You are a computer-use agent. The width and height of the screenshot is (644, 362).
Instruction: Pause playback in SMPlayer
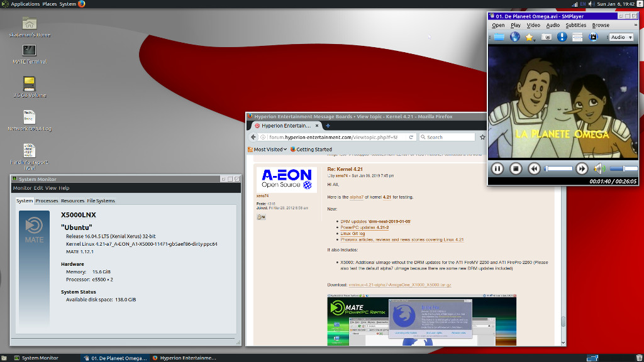pyautogui.click(x=497, y=168)
